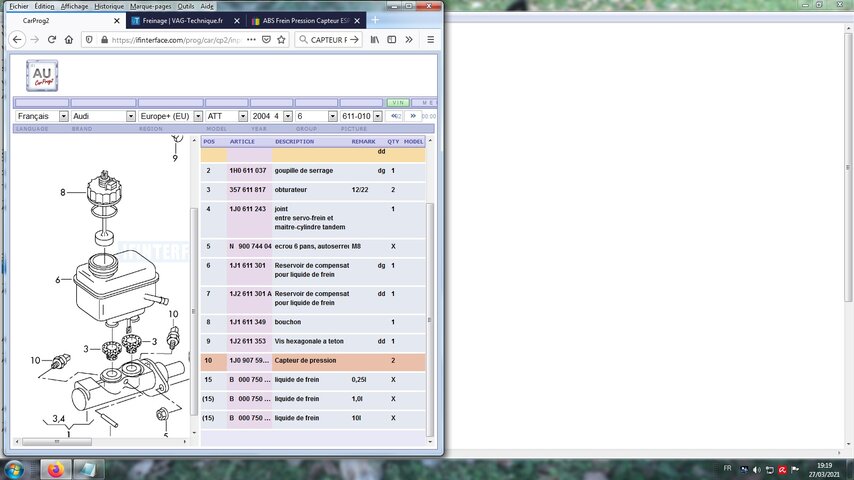854x480 pixels.
Task: Go back to the previous page
Action: [x=17, y=40]
